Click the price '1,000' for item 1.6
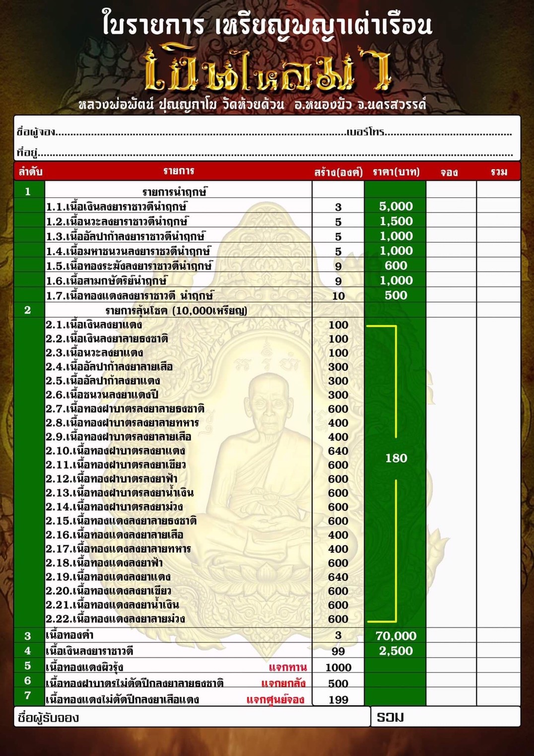 (x=396, y=280)
